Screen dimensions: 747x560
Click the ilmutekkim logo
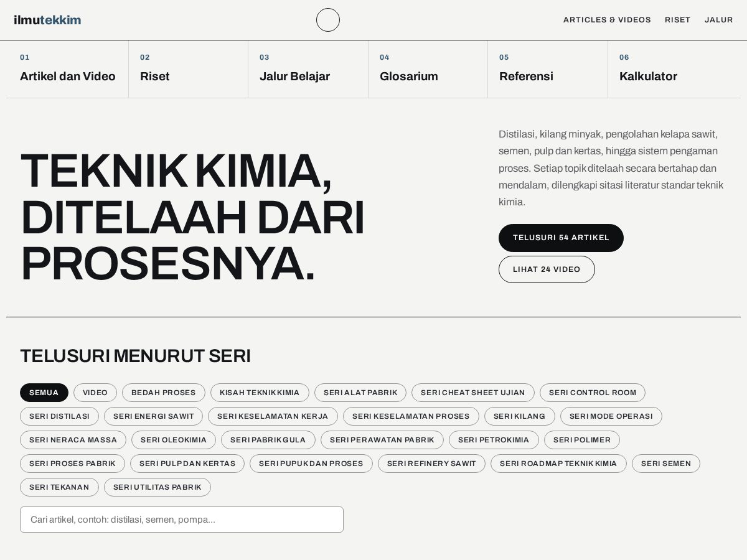pyautogui.click(x=47, y=20)
